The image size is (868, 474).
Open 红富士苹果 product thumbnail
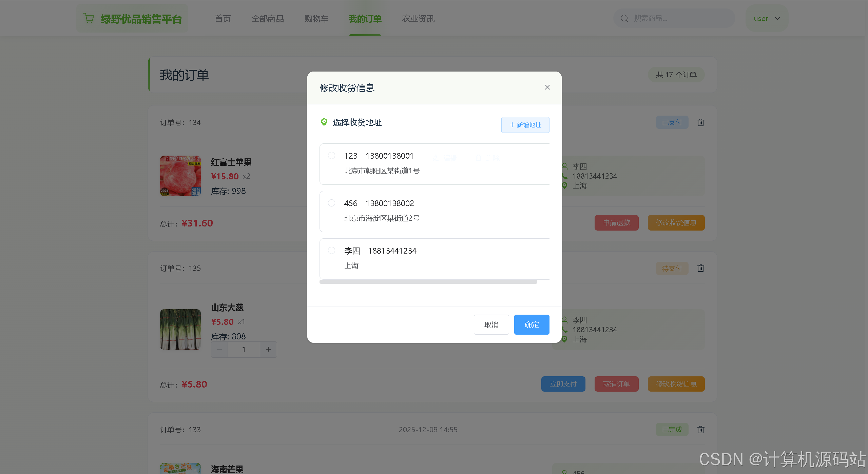pyautogui.click(x=180, y=176)
